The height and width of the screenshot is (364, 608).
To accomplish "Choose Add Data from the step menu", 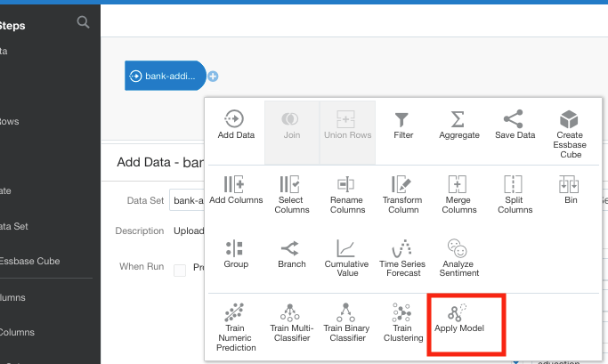I will click(236, 125).
